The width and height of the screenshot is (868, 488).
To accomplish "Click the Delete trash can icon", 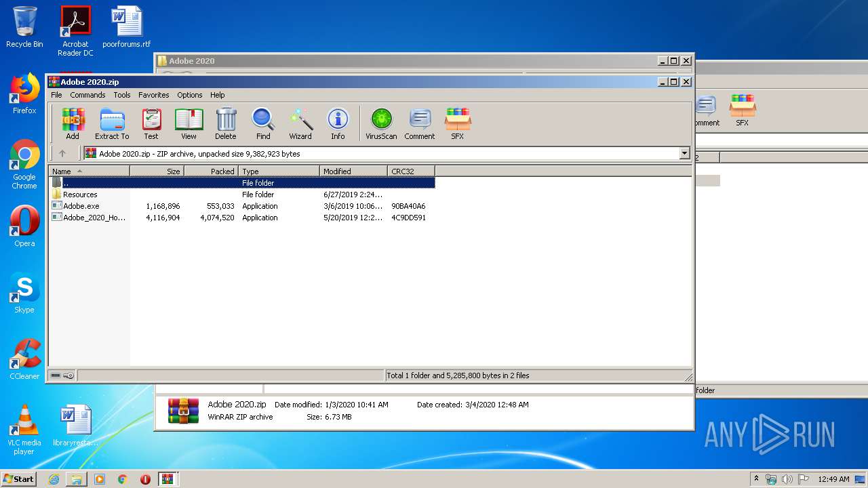I will 226,123.
